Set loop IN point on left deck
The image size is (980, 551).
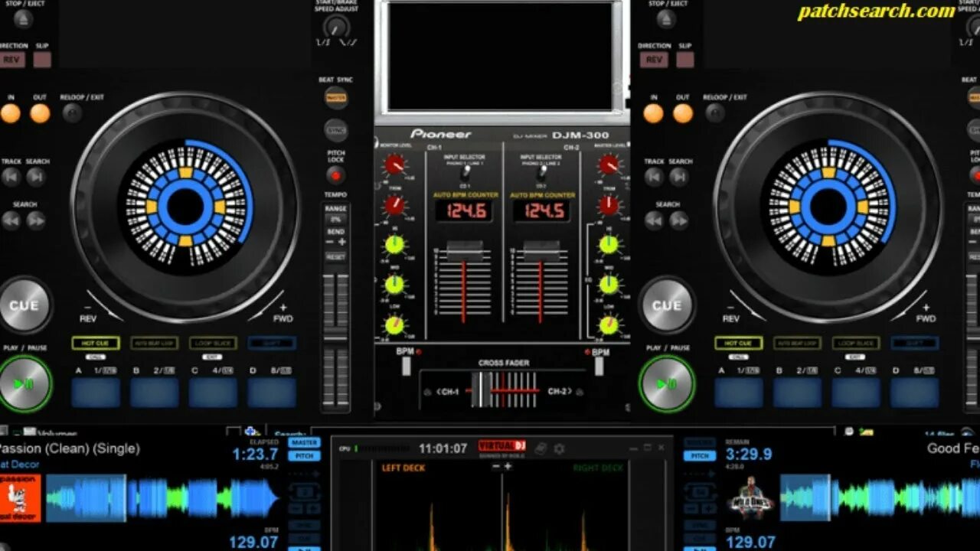(11, 113)
